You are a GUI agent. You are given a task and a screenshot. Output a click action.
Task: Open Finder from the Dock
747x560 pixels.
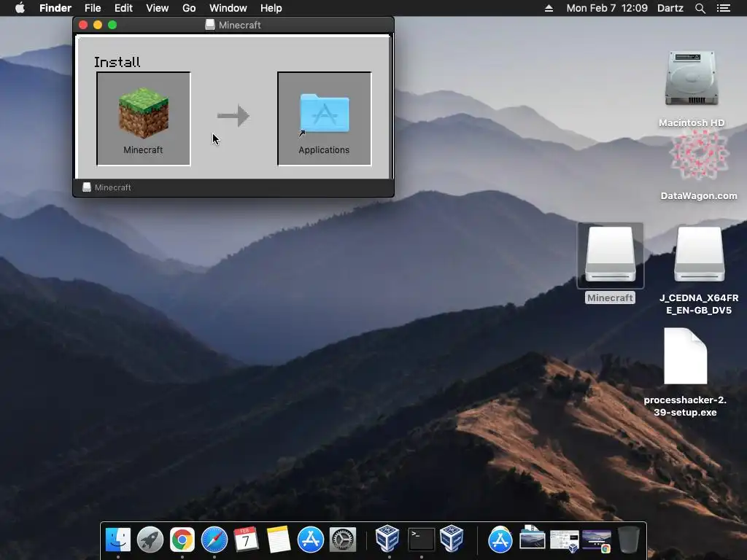(x=117, y=540)
